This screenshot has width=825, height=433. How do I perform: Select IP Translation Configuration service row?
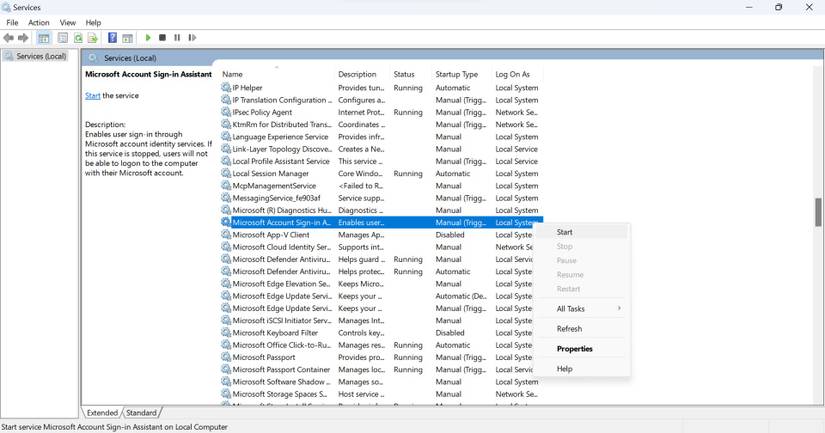point(381,100)
